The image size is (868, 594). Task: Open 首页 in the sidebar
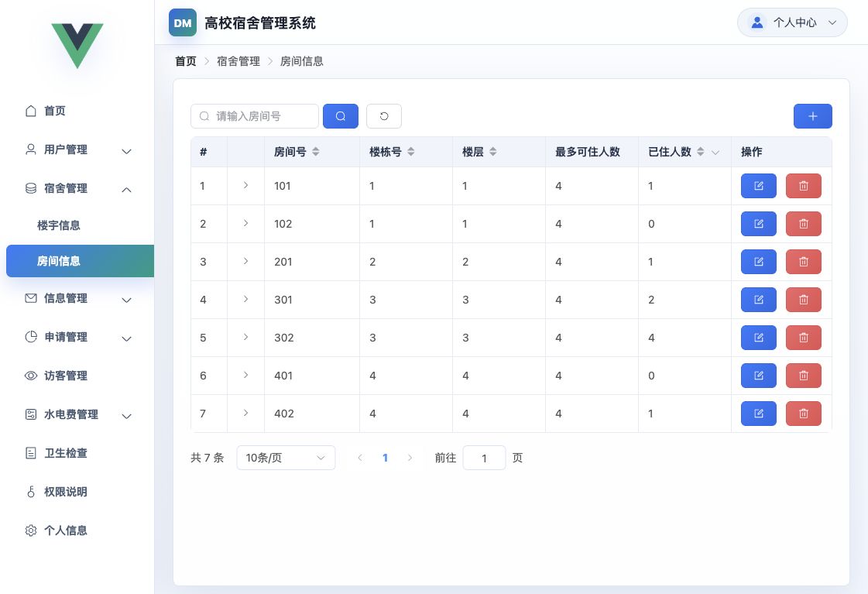(77, 111)
